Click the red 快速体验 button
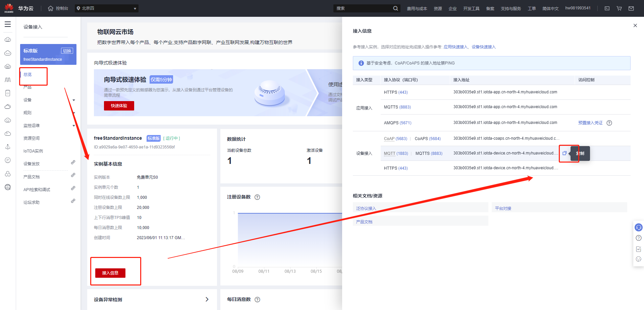 [119, 106]
